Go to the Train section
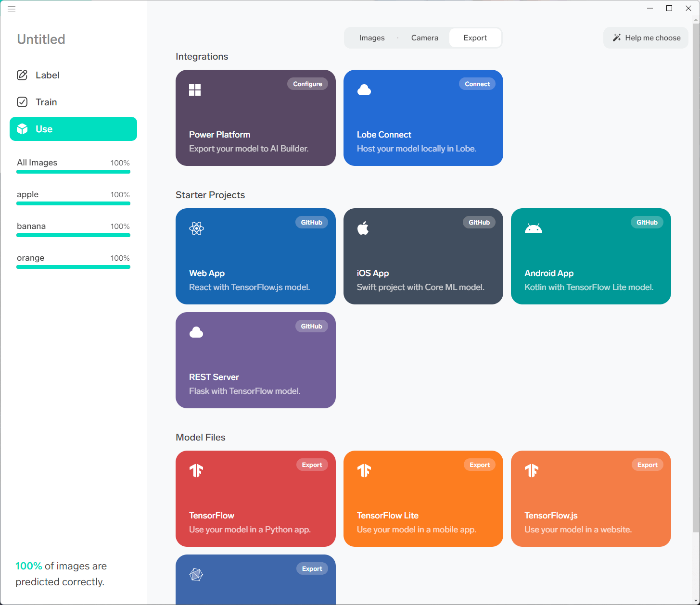This screenshot has height=605, width=700. [73, 102]
